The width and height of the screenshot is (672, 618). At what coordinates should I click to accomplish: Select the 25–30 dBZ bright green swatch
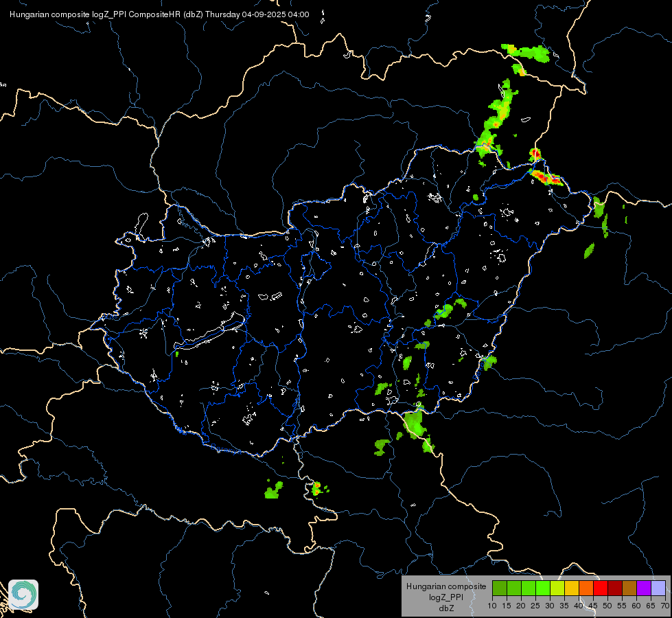pyautogui.click(x=543, y=588)
